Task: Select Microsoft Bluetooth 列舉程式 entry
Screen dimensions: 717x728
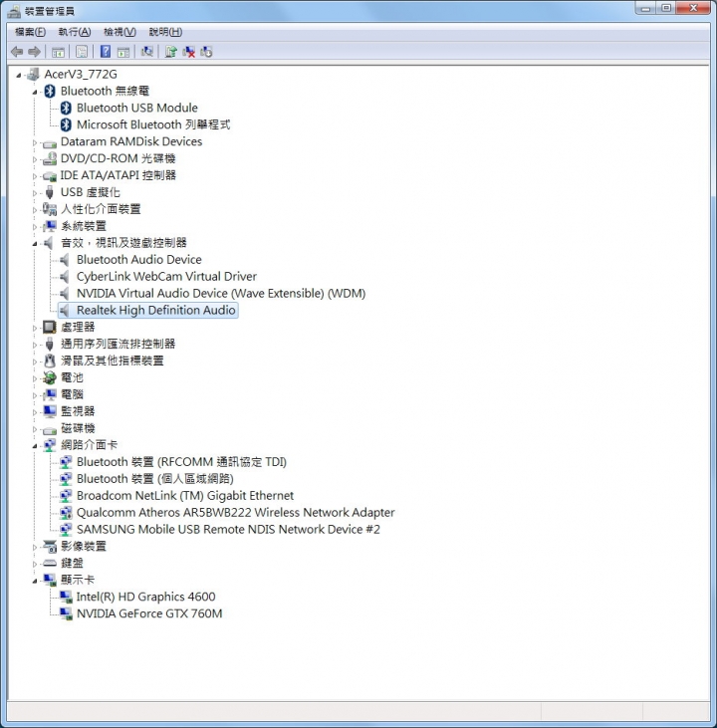Action: coord(153,124)
